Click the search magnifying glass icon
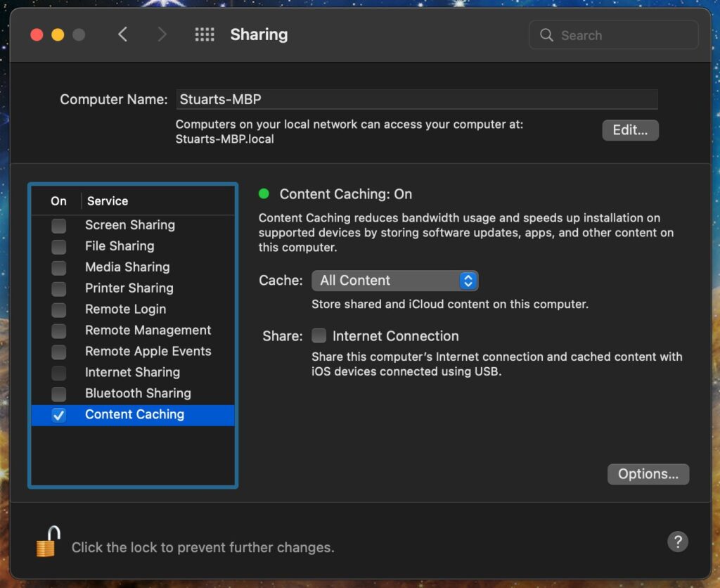 click(546, 35)
